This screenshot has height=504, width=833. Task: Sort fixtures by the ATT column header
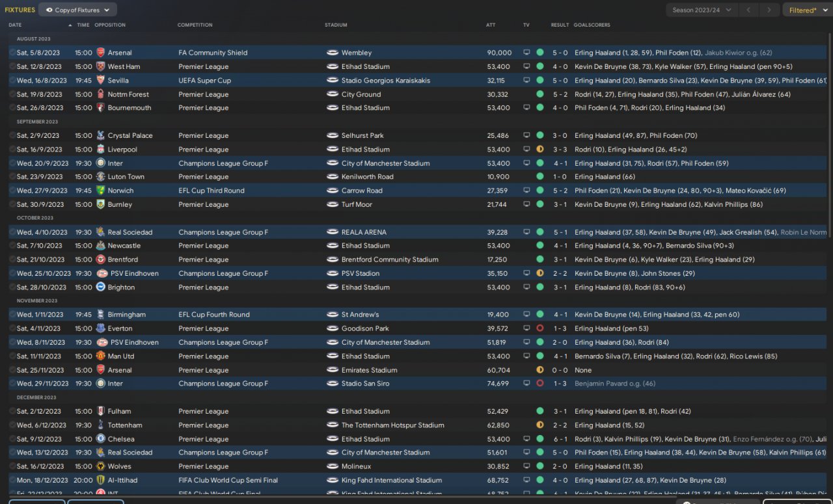[491, 25]
